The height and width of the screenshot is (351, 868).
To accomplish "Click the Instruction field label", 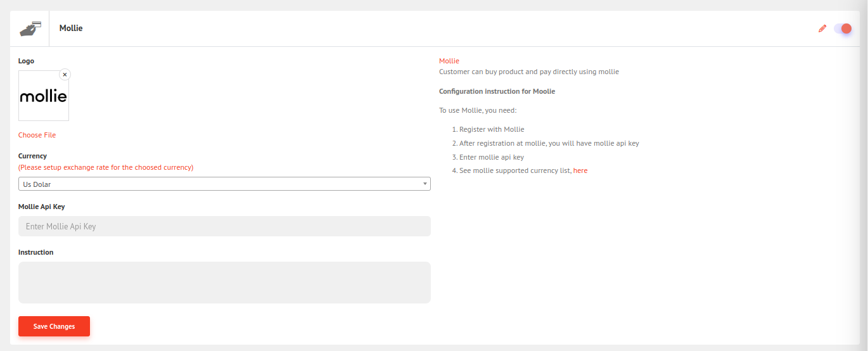I will (35, 252).
